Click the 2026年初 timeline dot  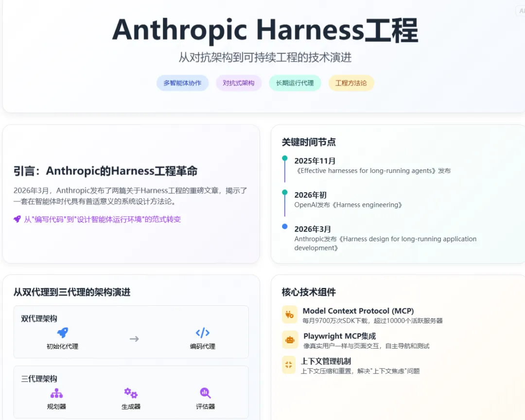(x=284, y=192)
